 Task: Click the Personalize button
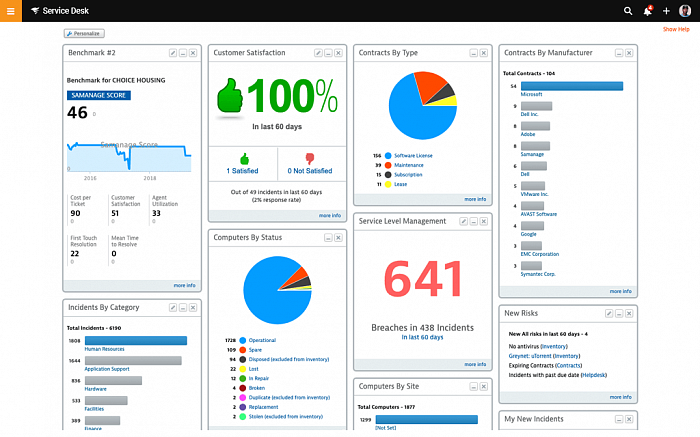coord(82,33)
